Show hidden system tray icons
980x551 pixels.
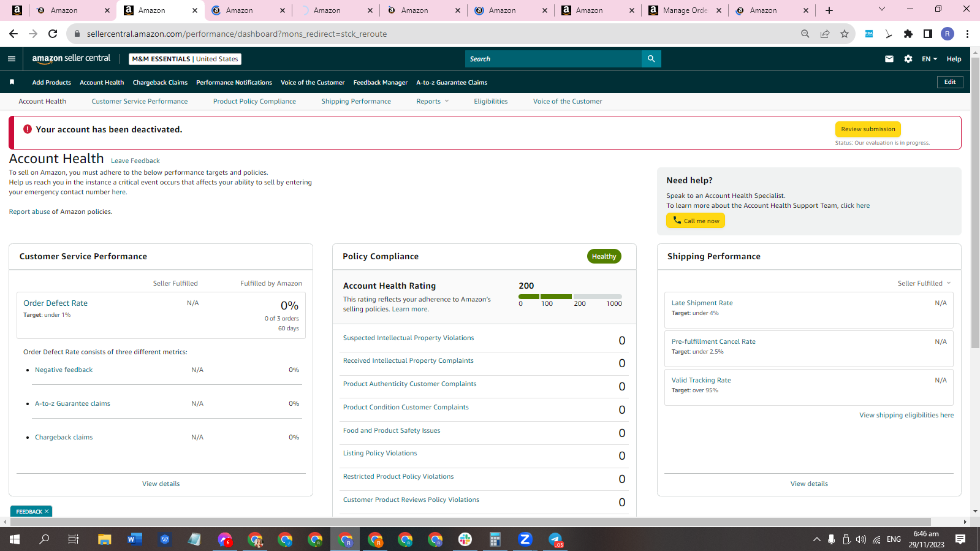816,539
